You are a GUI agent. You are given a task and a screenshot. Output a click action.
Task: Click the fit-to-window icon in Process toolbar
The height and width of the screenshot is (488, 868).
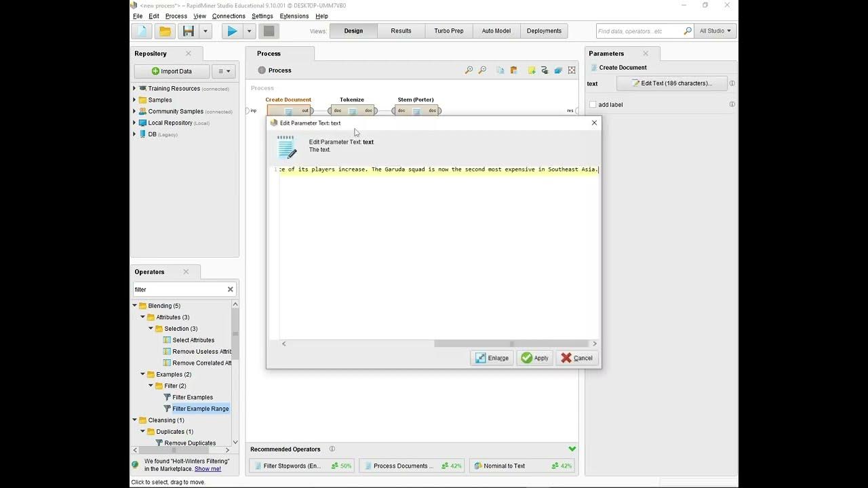pos(572,70)
